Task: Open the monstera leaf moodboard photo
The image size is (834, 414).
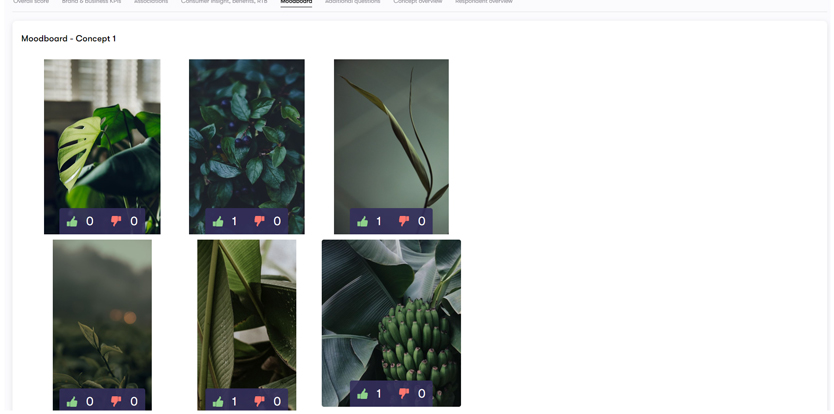Action: (x=102, y=133)
